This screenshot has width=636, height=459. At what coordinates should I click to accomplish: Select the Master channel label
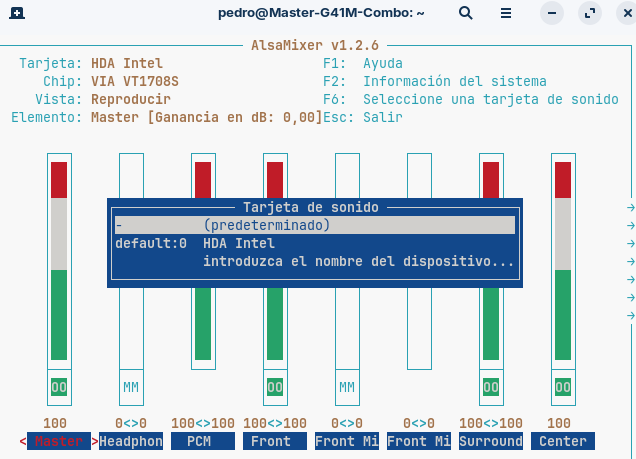pos(59,441)
